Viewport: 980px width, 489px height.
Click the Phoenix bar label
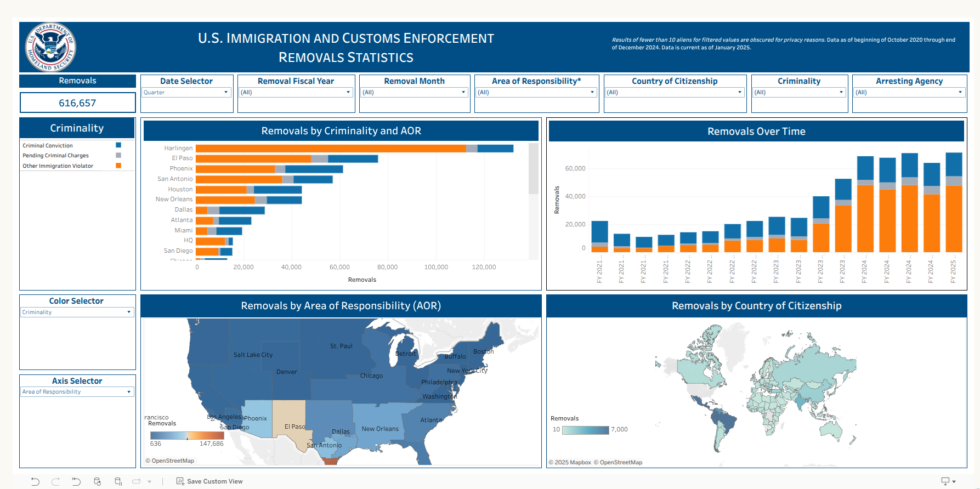181,169
